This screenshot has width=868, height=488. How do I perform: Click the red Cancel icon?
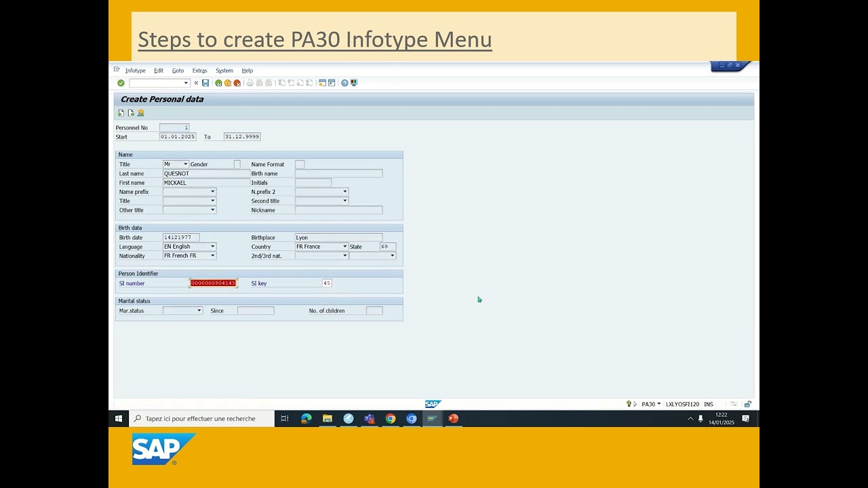(237, 83)
